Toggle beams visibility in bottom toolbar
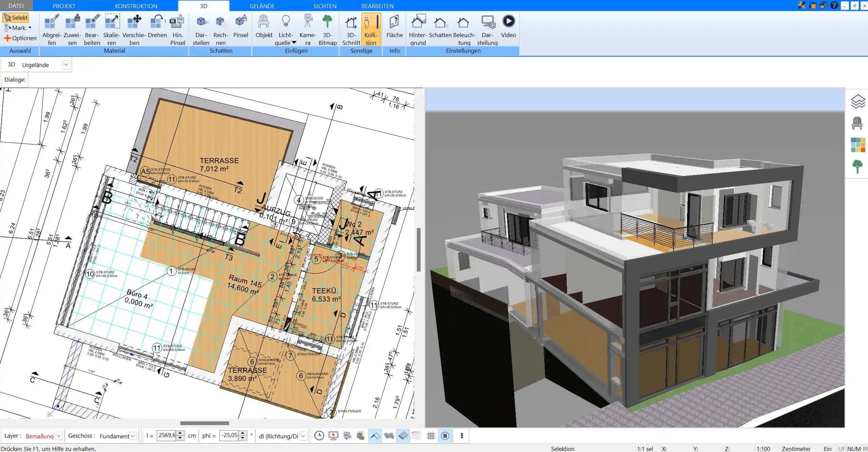The height and width of the screenshot is (452, 868). 389,436
